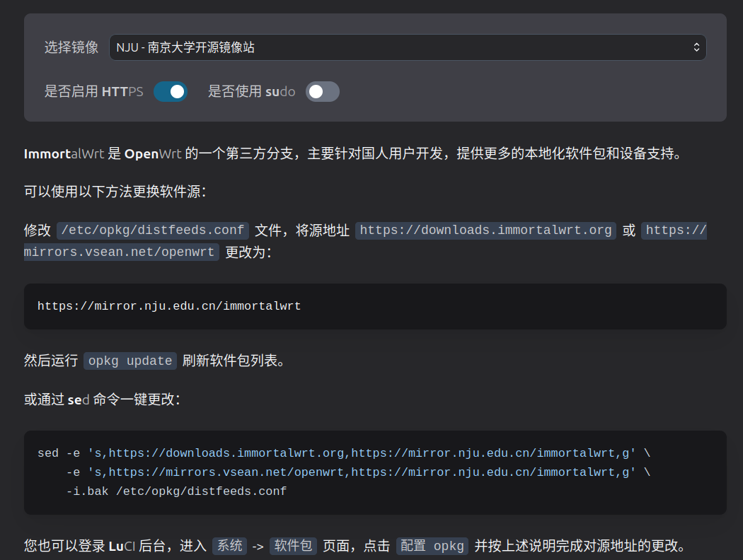Click the first sed -e command line

[343, 453]
